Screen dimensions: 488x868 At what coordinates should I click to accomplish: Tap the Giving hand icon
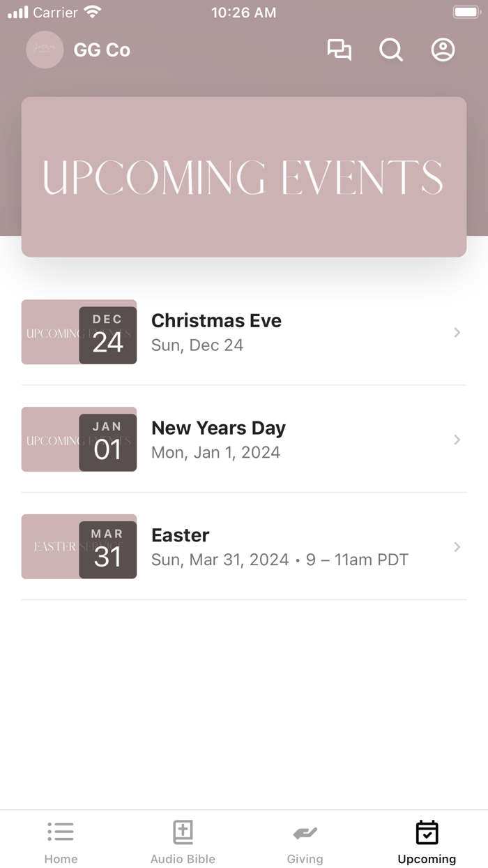pos(305,832)
